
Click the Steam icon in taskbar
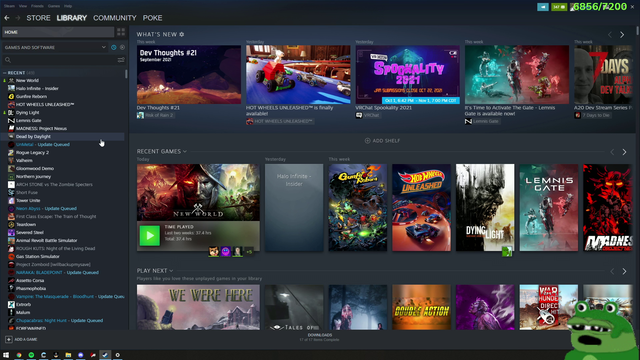coord(105,355)
